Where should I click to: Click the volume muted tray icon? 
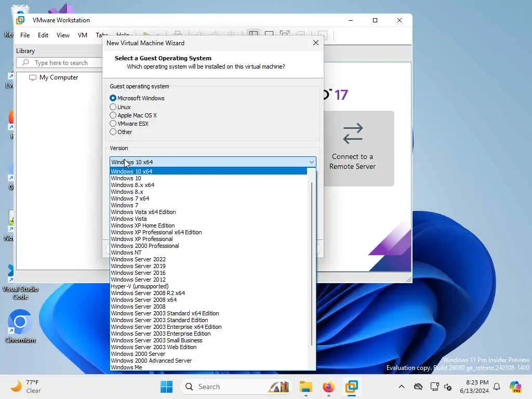tap(448, 387)
